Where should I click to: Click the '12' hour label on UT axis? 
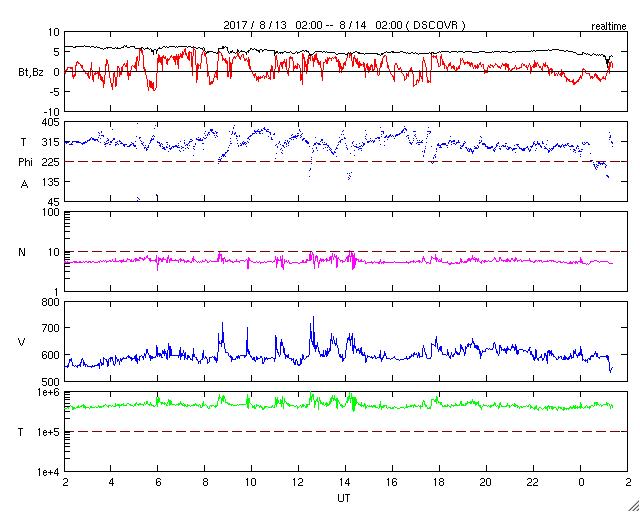click(x=299, y=482)
